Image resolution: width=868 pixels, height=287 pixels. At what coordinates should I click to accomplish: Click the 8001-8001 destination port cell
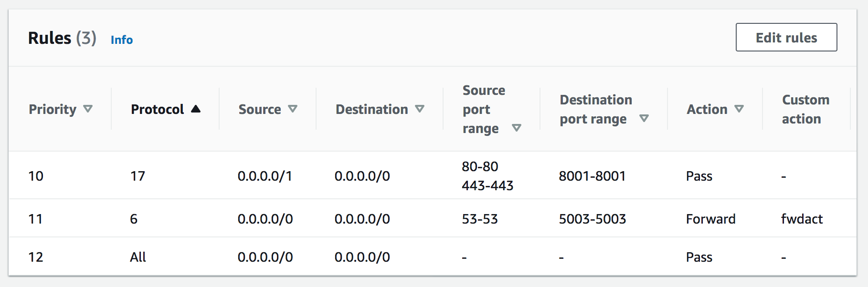[x=592, y=176]
